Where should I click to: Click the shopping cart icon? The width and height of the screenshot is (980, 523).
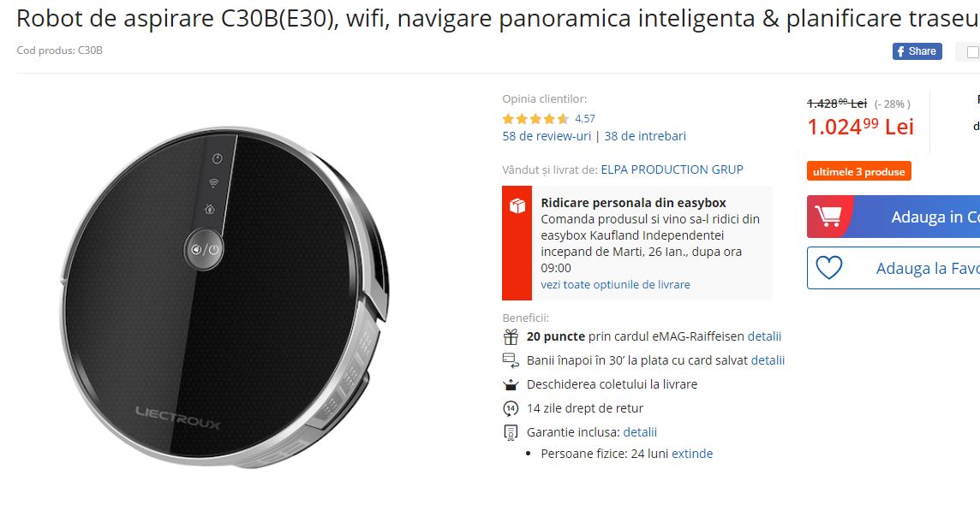[828, 217]
